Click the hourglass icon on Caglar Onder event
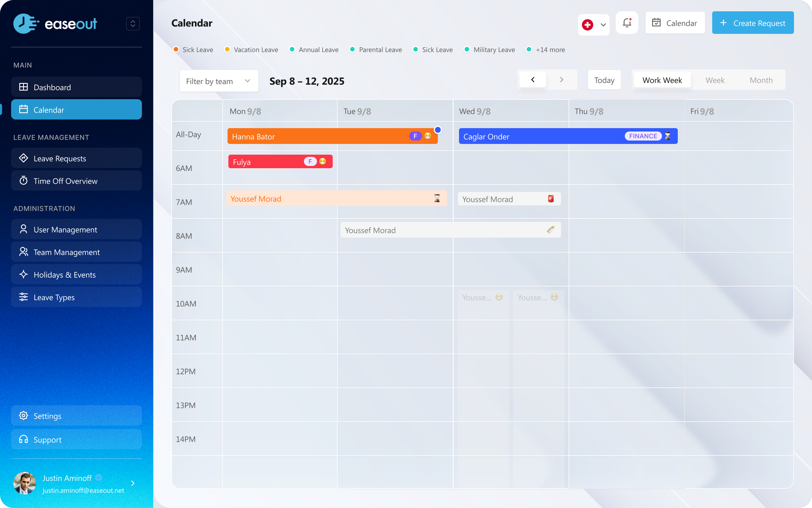 point(668,136)
